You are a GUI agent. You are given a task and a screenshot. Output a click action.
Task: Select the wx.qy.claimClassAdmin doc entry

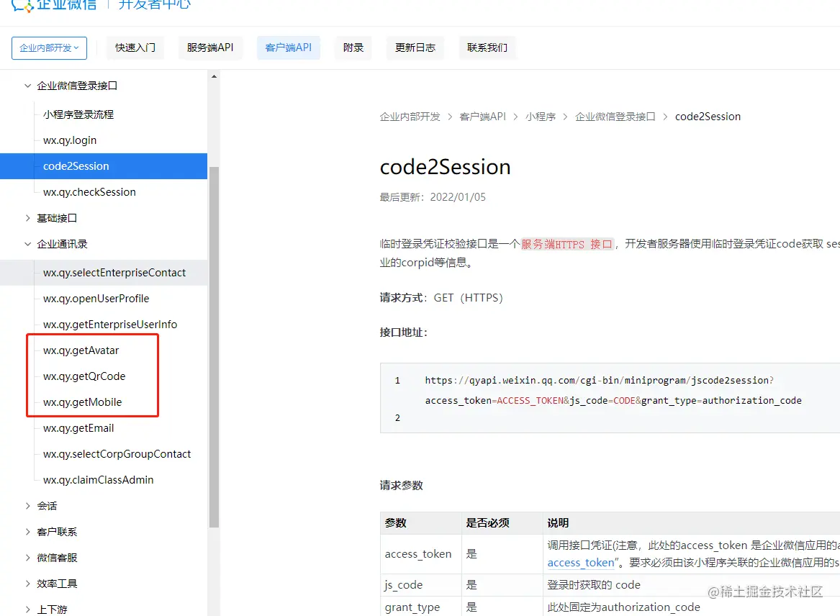point(98,479)
